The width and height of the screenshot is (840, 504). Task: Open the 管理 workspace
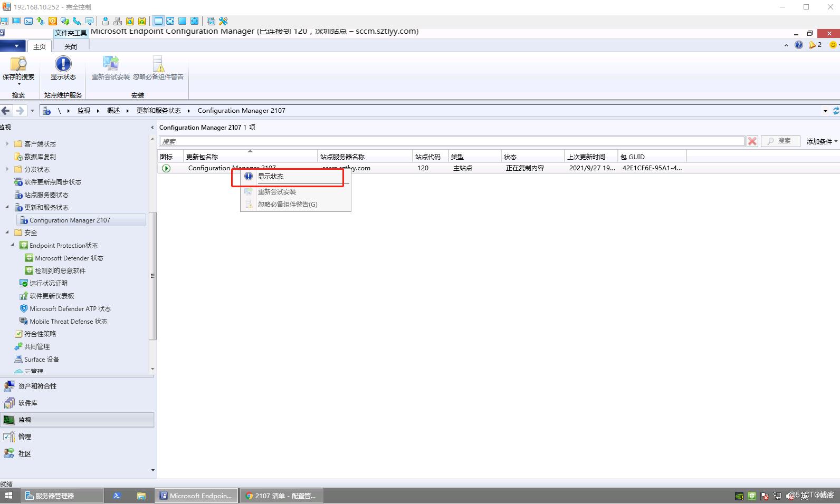click(77, 437)
